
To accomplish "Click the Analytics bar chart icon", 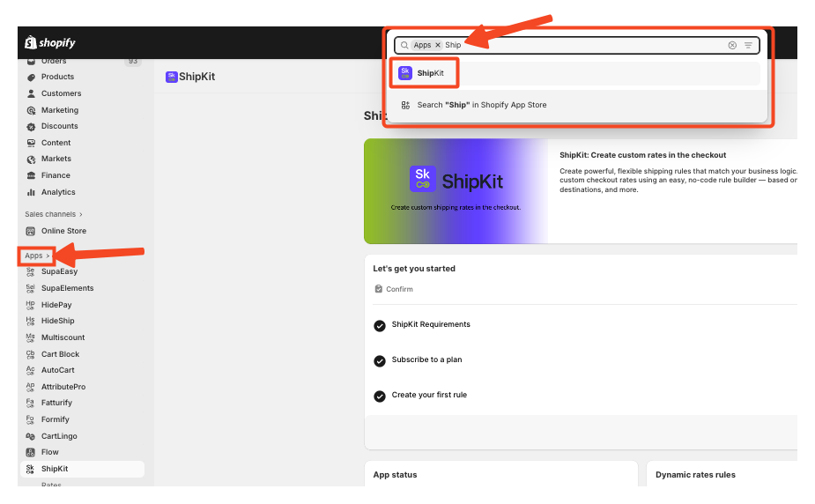I will pyautogui.click(x=31, y=192).
